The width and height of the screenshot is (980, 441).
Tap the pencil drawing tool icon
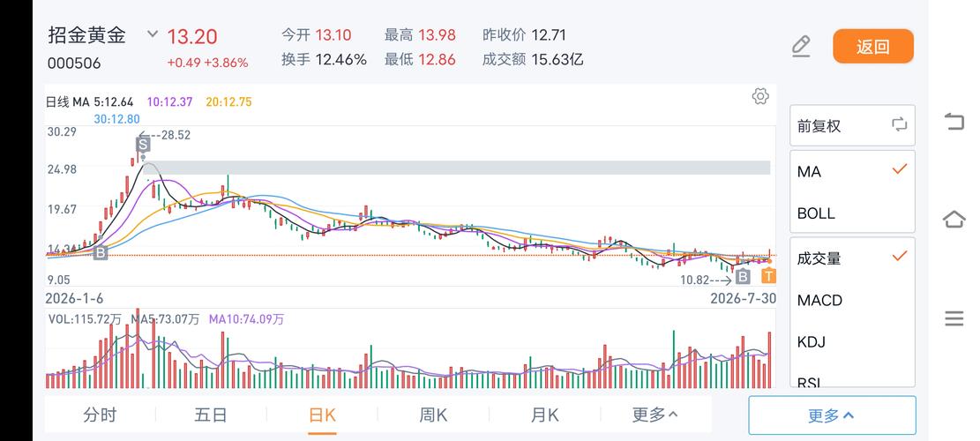point(801,47)
